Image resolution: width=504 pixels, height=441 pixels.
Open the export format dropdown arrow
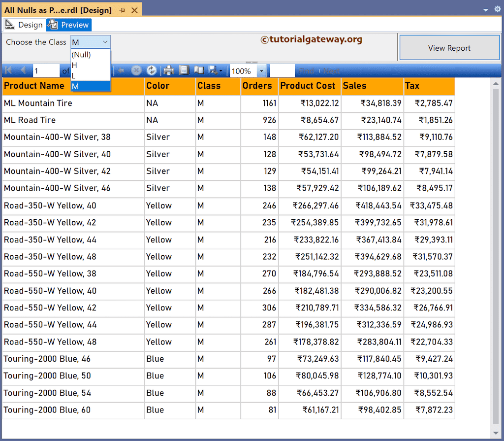(220, 70)
